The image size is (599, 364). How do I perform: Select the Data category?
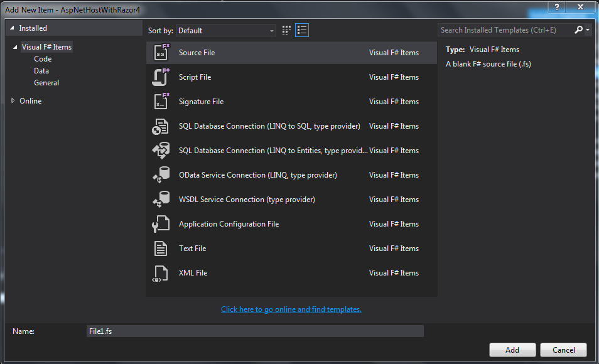41,71
